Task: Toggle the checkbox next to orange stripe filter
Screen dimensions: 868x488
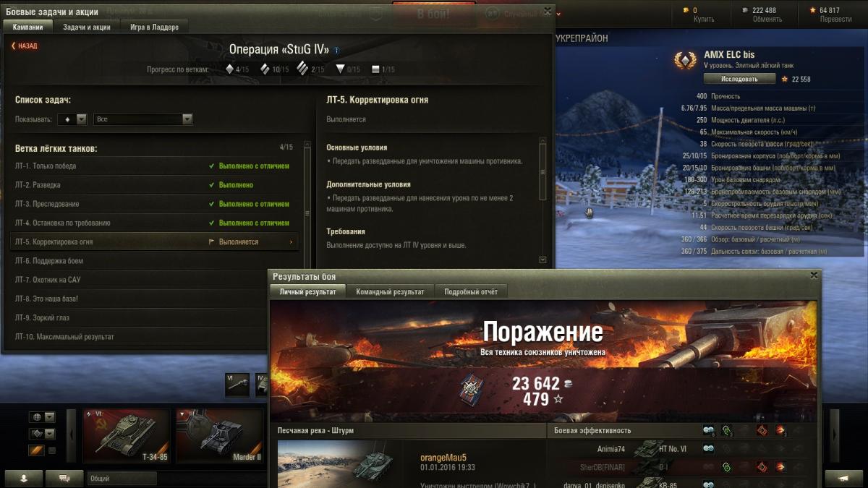Action: click(51, 450)
